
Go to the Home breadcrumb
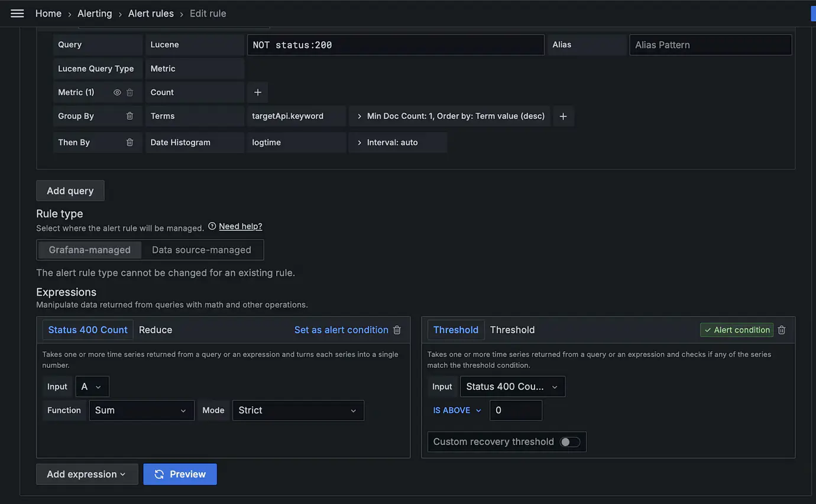pyautogui.click(x=48, y=14)
